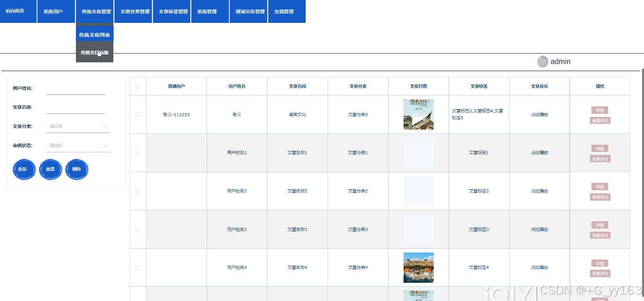This screenshot has width=644, height=301.
Task: Choose 传统文化列表 from the submenu
Action: click(94, 35)
